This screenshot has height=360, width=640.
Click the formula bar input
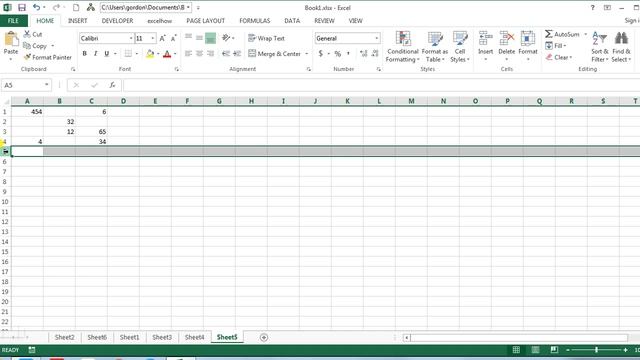tap(381, 85)
